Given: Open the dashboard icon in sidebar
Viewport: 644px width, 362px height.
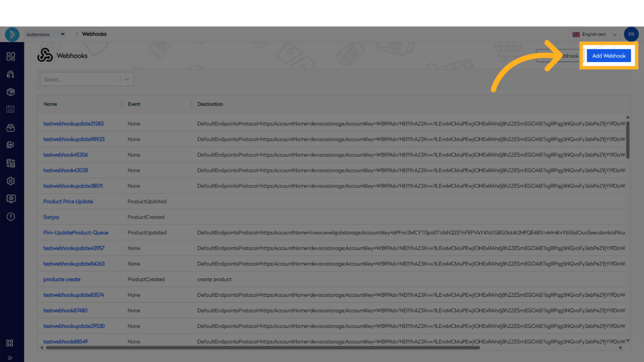Looking at the screenshot, I should coord(11,56).
